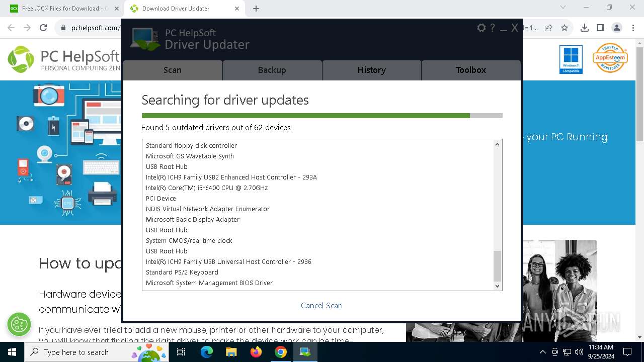Select Intel ICH9 USB2 Enhanced Host Controller row
This screenshot has width=644, height=362.
point(318,177)
